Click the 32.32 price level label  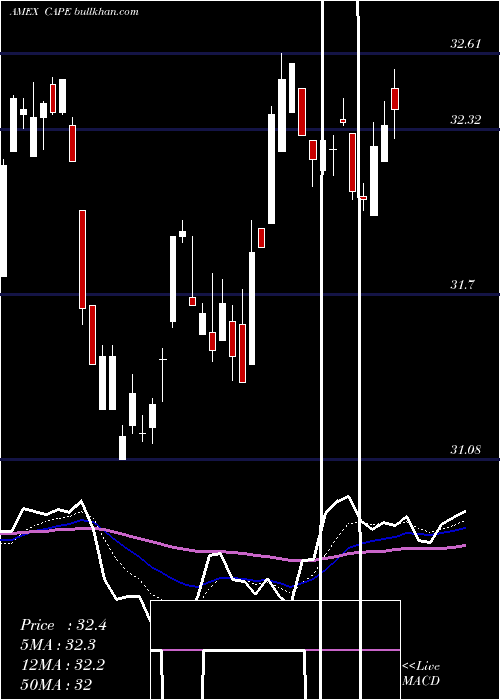[x=466, y=120]
